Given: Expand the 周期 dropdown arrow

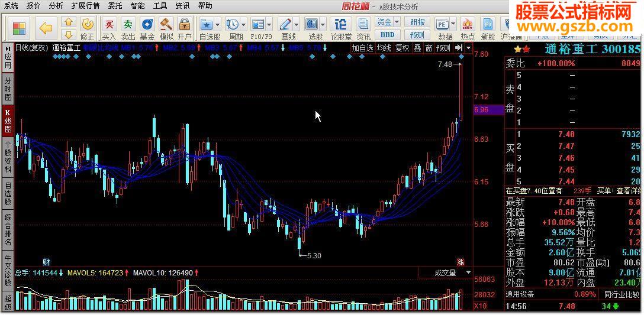Looking at the screenshot, I should pyautogui.click(x=243, y=24).
